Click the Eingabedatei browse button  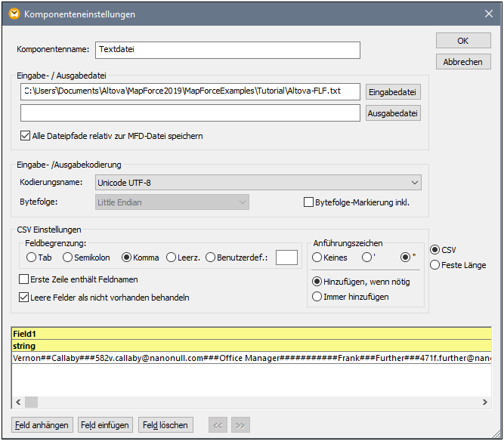coord(393,91)
